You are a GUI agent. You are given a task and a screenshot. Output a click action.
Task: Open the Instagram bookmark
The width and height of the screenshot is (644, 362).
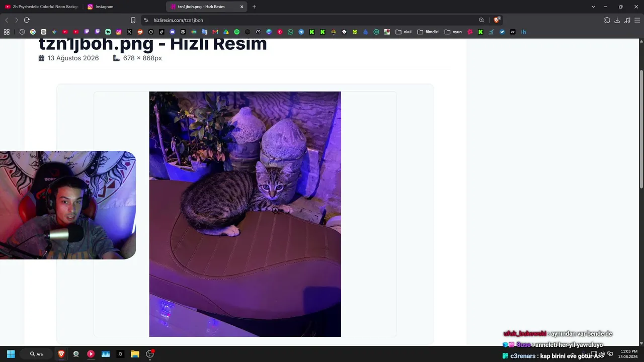[x=119, y=32]
